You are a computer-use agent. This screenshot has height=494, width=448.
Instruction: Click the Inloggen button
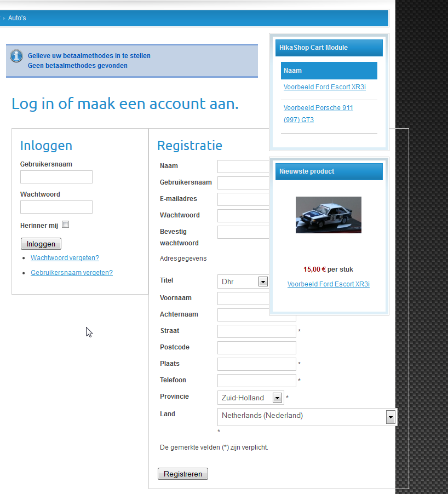coord(41,244)
